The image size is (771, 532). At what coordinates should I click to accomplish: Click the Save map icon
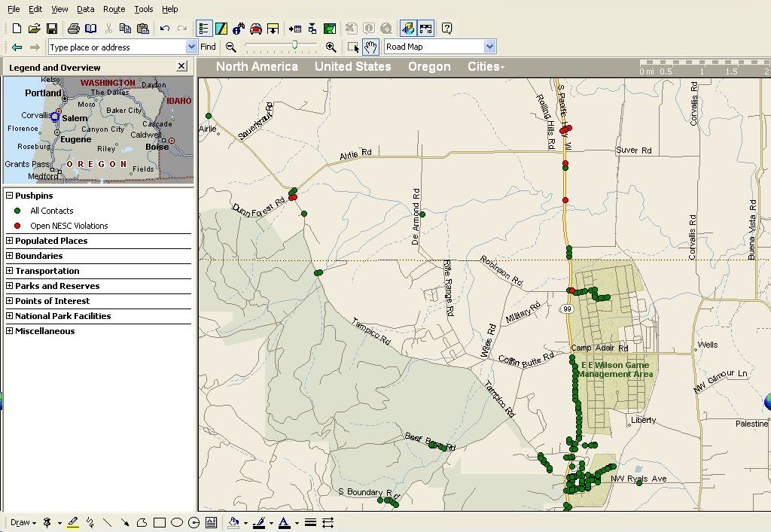(x=52, y=29)
